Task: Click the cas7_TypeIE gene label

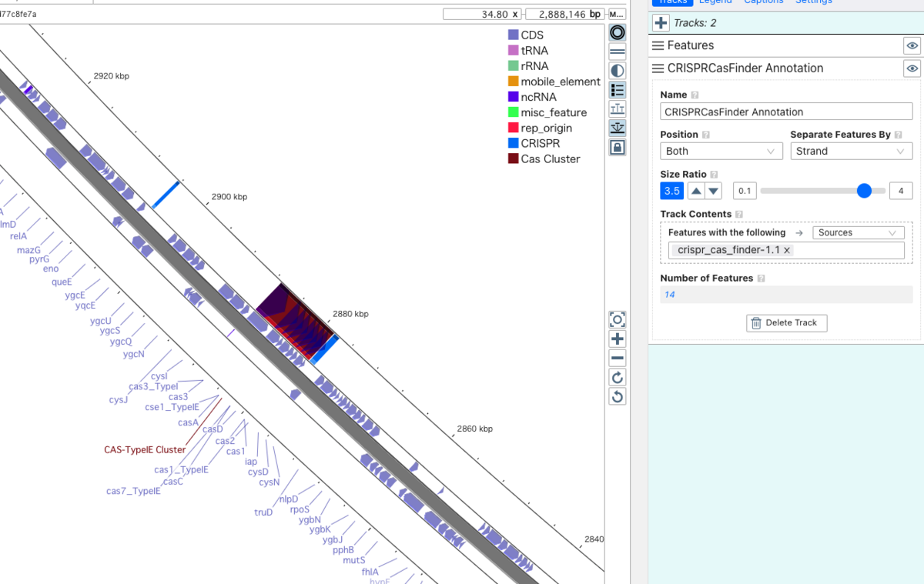Action: tap(133, 491)
